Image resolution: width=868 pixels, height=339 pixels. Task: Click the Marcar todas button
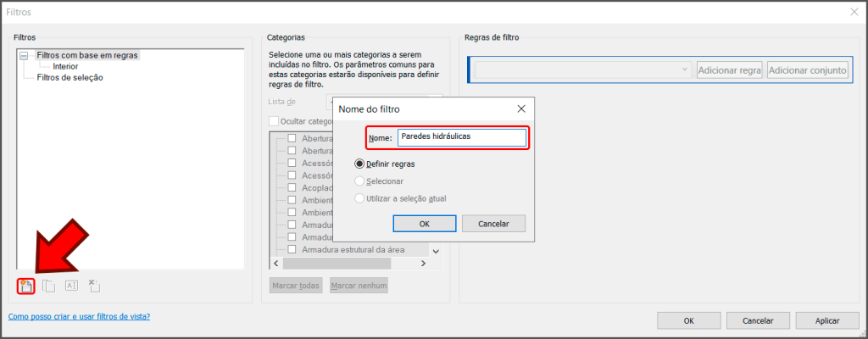(x=296, y=286)
